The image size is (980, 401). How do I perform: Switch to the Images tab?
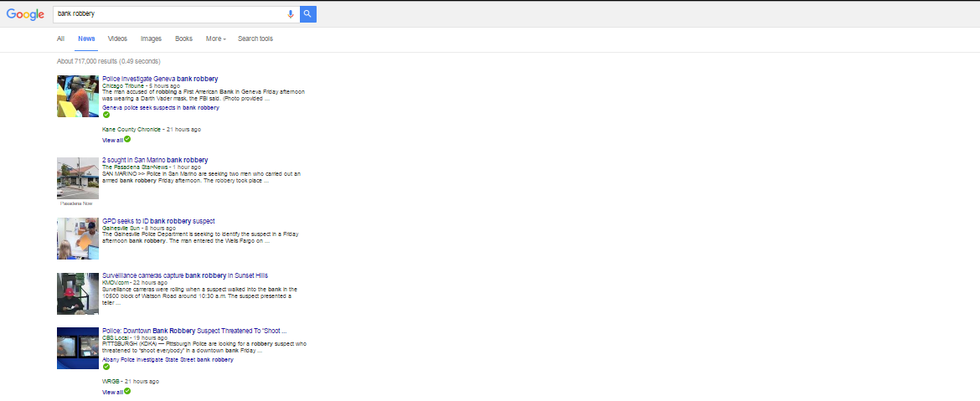tap(151, 39)
